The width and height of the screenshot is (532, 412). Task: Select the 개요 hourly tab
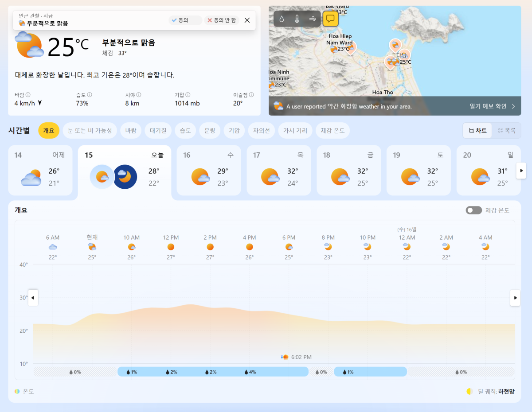(x=49, y=131)
